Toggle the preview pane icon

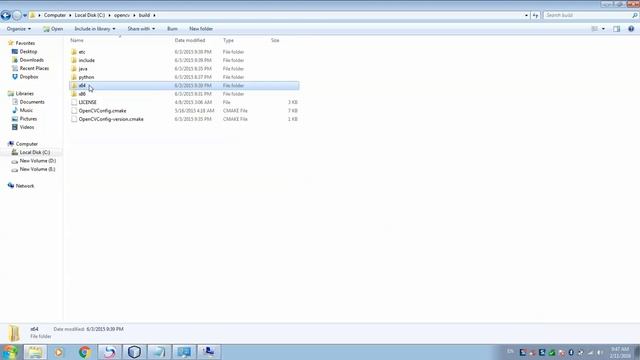pos(616,29)
